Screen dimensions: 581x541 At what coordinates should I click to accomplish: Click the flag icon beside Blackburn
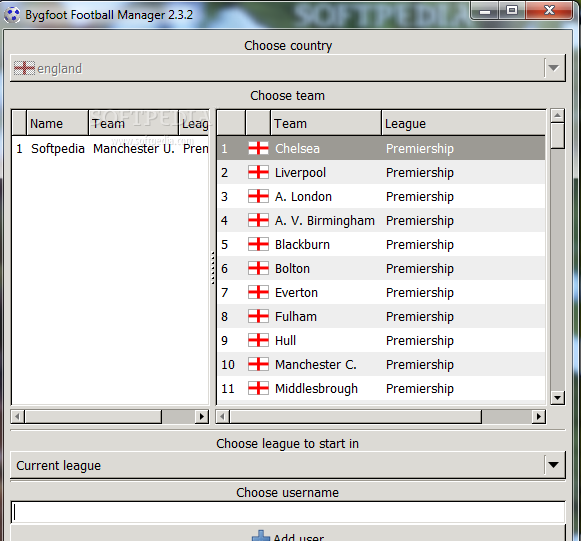[258, 245]
